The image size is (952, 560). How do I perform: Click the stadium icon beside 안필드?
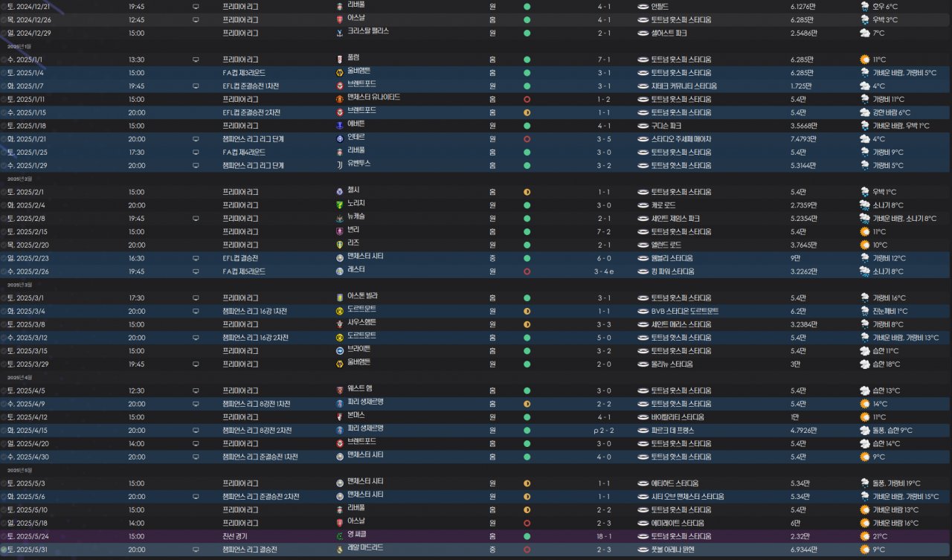click(643, 6)
